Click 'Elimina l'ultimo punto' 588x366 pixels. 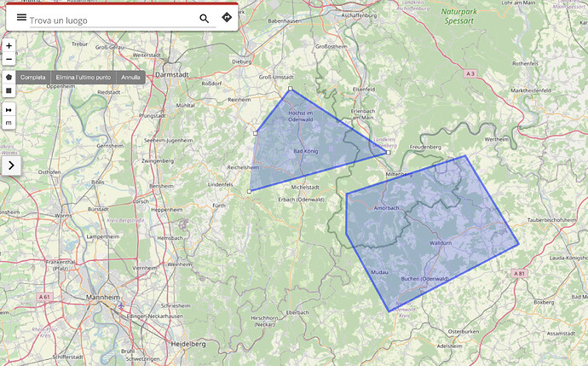coord(84,78)
